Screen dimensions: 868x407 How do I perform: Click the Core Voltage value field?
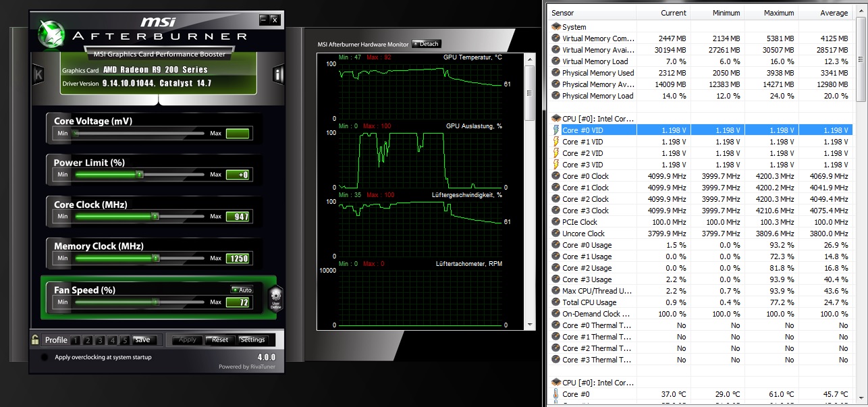click(x=238, y=134)
